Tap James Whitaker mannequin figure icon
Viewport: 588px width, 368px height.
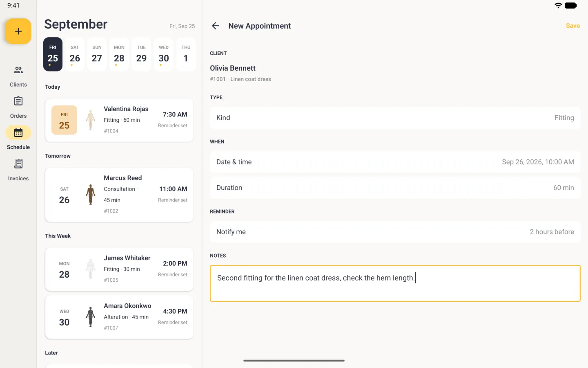[91, 269]
